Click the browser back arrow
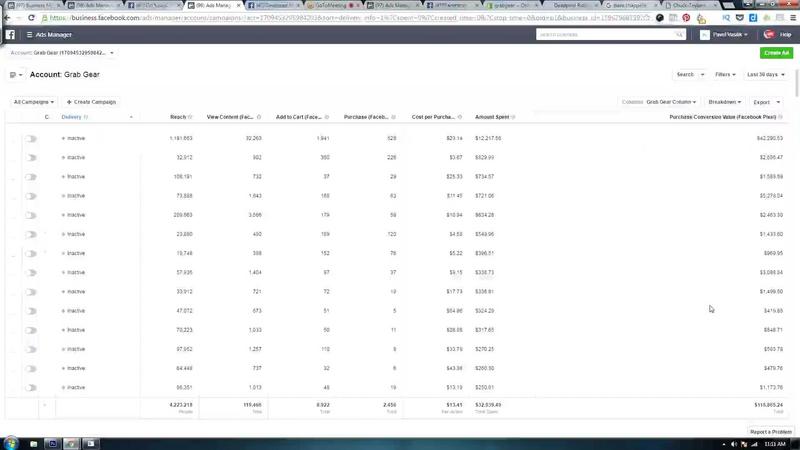The image size is (800, 450). (7, 18)
